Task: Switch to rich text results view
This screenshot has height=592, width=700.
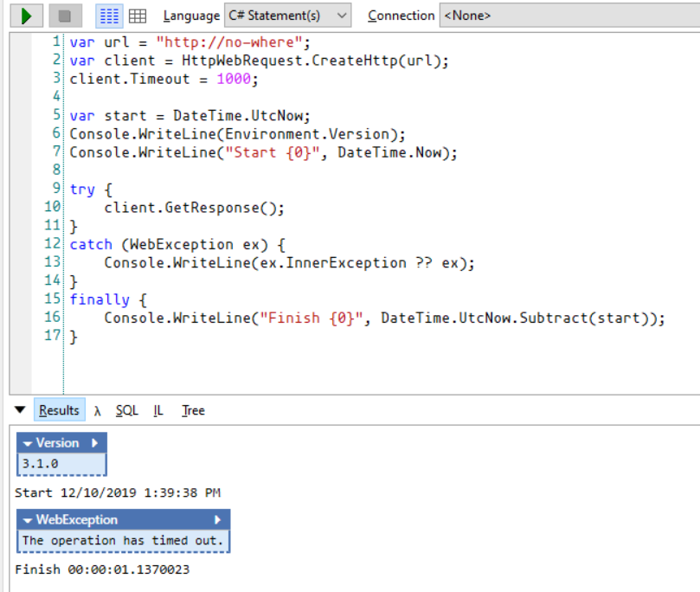Action: pyautogui.click(x=109, y=16)
